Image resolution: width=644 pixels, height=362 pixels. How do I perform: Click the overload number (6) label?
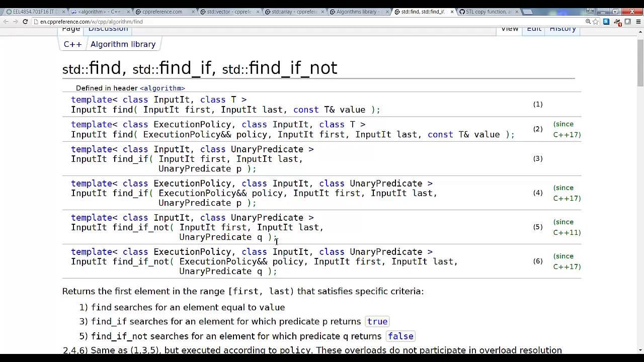tap(538, 261)
